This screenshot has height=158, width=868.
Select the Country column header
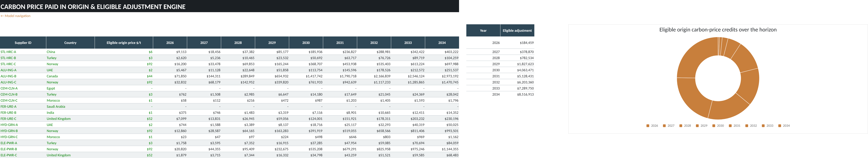(70, 43)
